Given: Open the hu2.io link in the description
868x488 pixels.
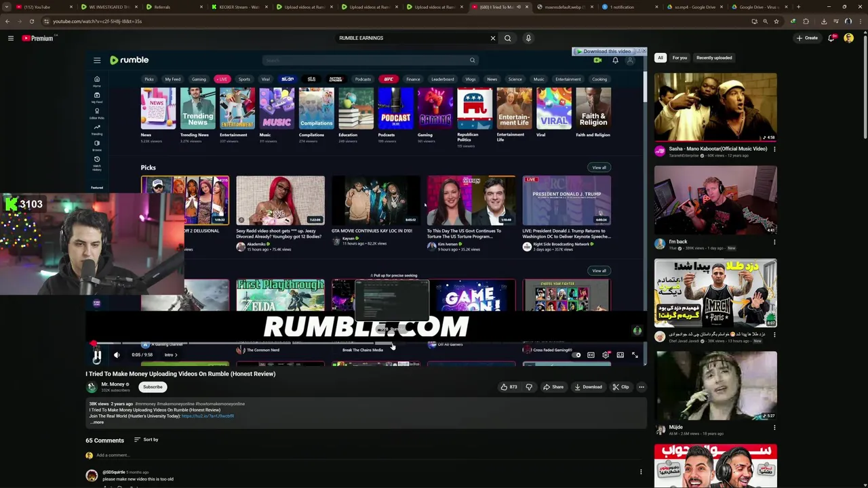Looking at the screenshot, I should 208,416.
